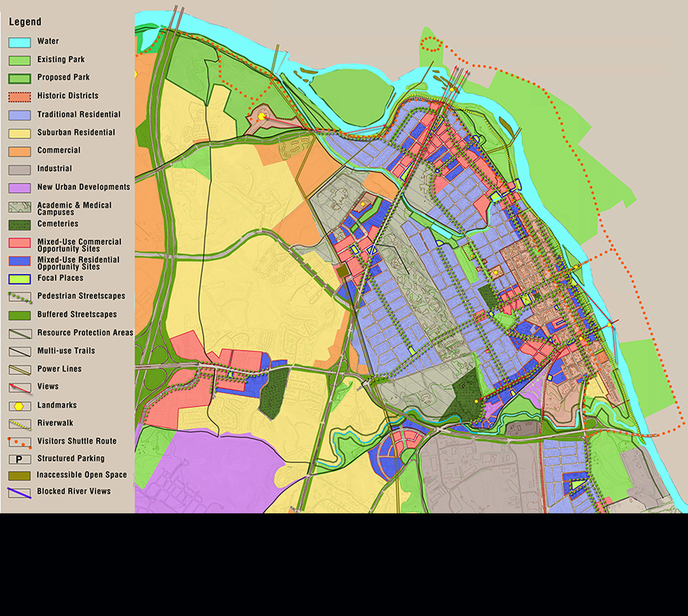Image resolution: width=688 pixels, height=616 pixels.
Task: Click the Mixed-Use Commercial Opportunity swatch
Action: point(19,243)
